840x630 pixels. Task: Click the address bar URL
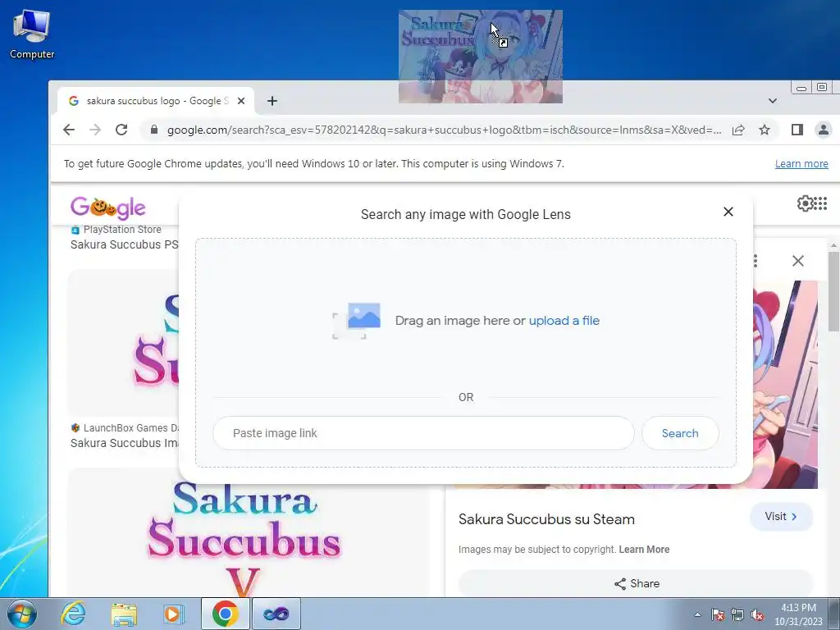pyautogui.click(x=444, y=130)
